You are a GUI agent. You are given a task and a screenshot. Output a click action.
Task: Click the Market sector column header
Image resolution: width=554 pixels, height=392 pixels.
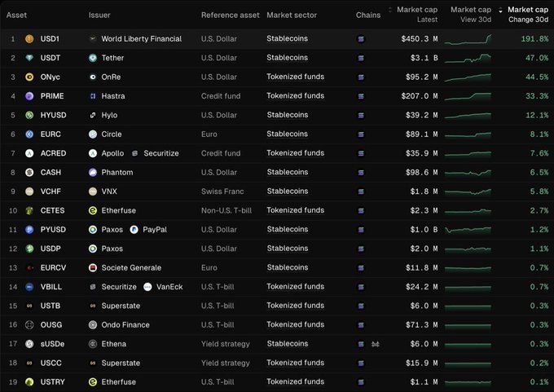[290, 15]
